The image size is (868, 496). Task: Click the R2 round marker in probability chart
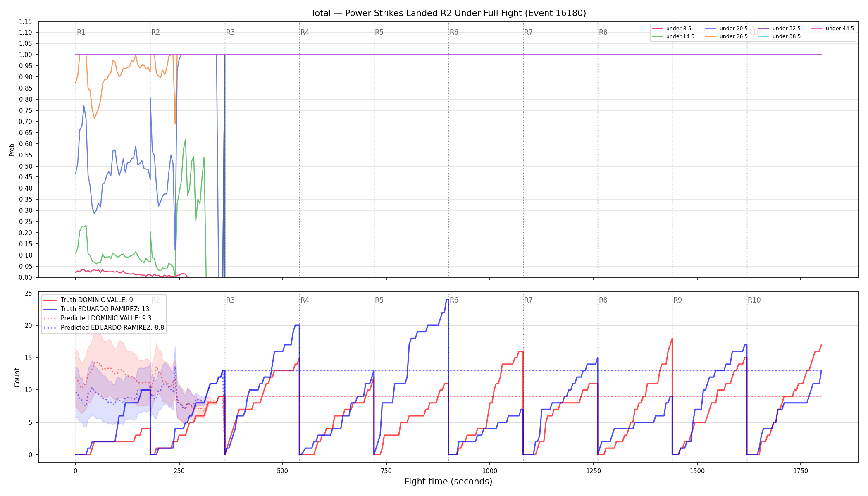click(x=155, y=32)
